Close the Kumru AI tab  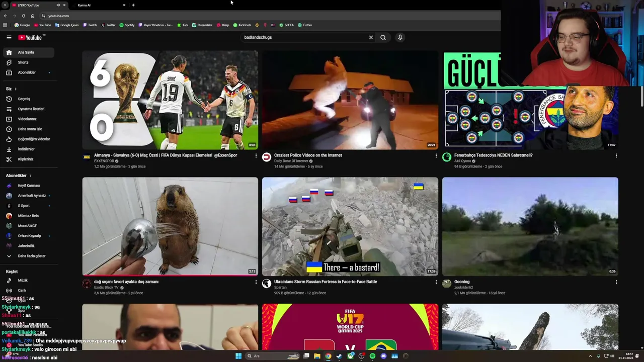tap(124, 5)
